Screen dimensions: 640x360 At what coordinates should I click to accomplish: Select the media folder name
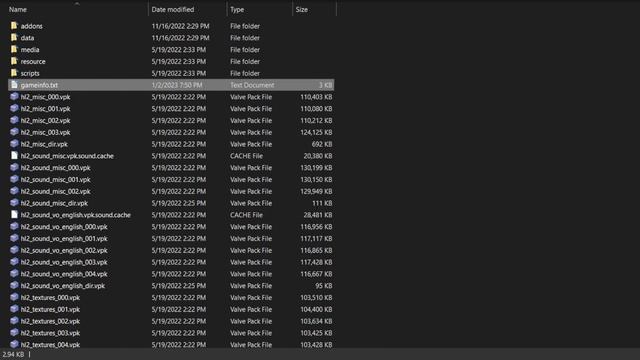coord(30,50)
